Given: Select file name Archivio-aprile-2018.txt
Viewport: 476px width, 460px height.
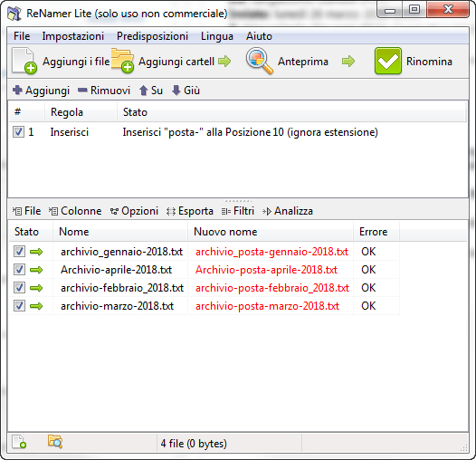Looking at the screenshot, I should [116, 270].
